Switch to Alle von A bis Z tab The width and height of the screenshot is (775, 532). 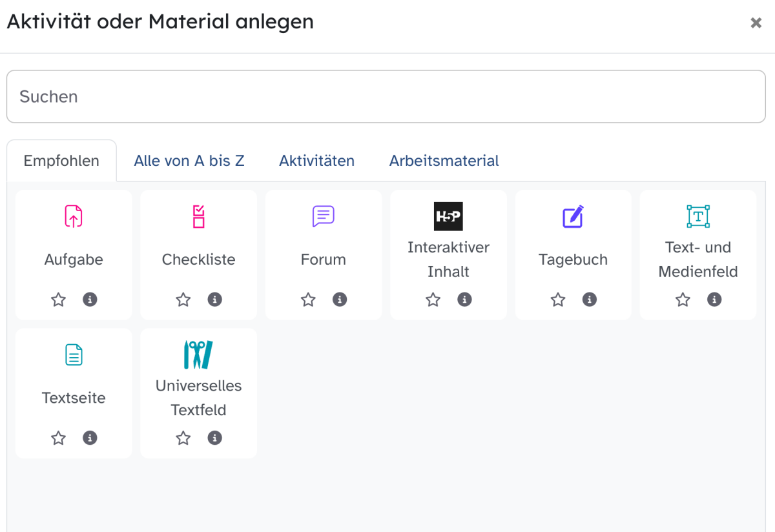tap(189, 161)
